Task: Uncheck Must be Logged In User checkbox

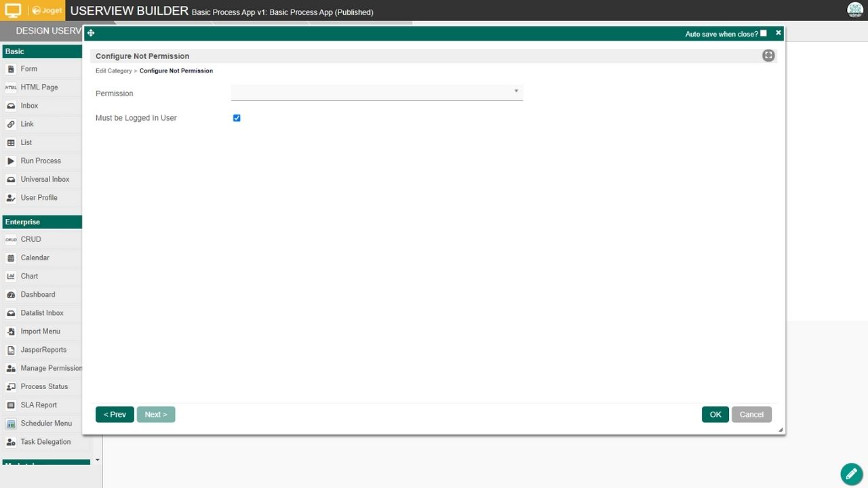Action: pos(237,118)
